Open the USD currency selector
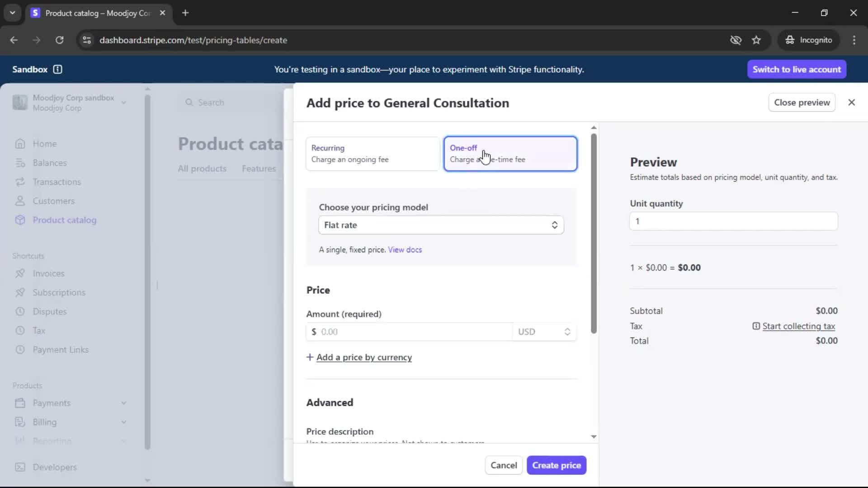 [x=544, y=332]
